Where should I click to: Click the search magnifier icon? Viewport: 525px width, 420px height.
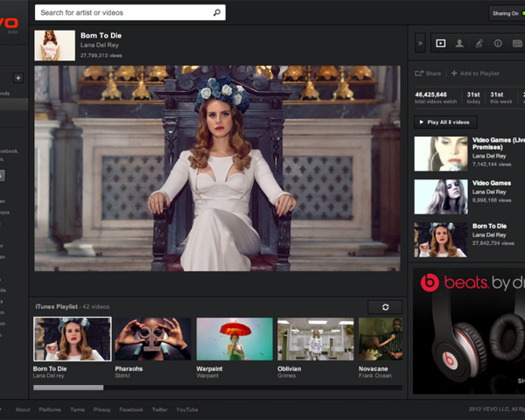point(217,13)
